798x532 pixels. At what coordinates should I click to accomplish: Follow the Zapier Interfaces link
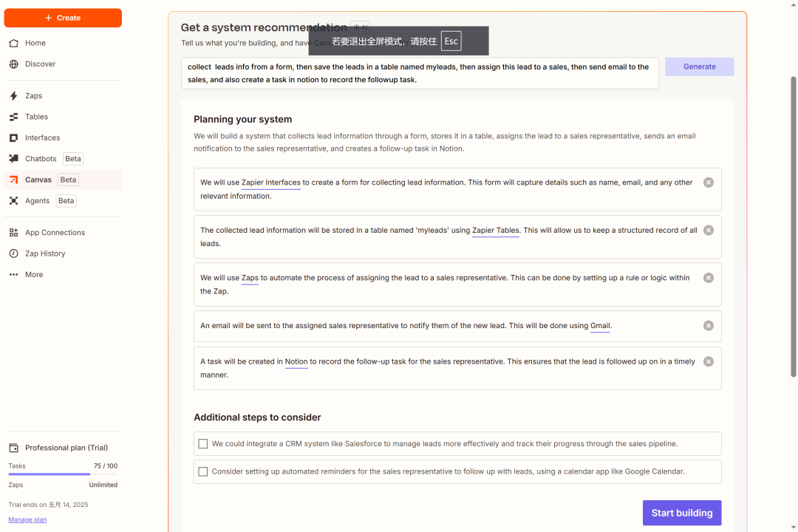(270, 183)
